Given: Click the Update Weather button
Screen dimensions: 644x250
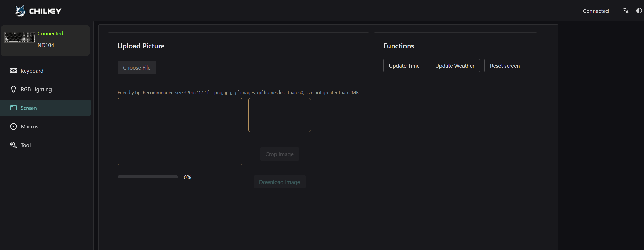Looking at the screenshot, I should tap(455, 66).
